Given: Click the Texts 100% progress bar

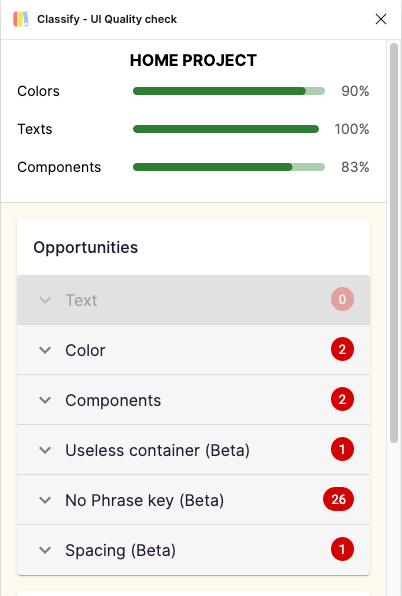Looking at the screenshot, I should 226,129.
